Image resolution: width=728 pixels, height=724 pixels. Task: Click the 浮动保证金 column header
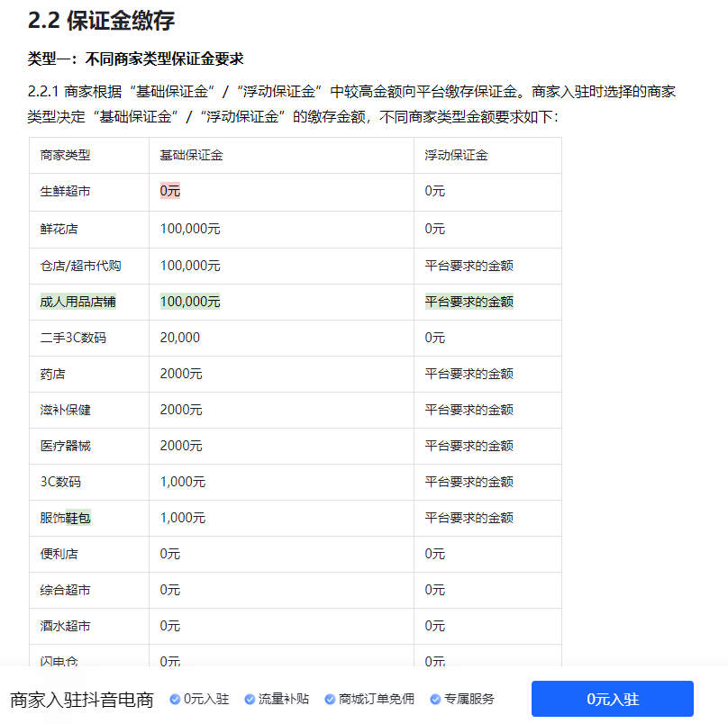[456, 155]
